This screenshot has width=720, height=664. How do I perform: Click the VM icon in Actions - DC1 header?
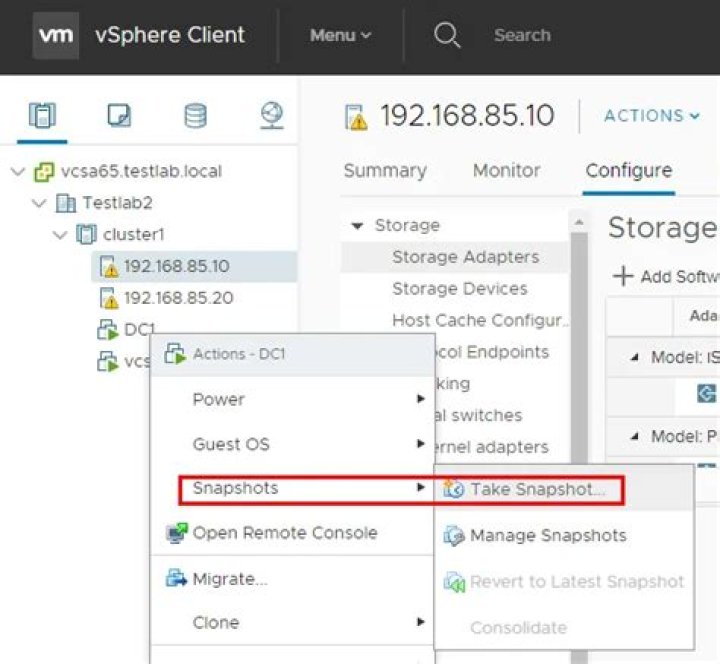coord(175,354)
